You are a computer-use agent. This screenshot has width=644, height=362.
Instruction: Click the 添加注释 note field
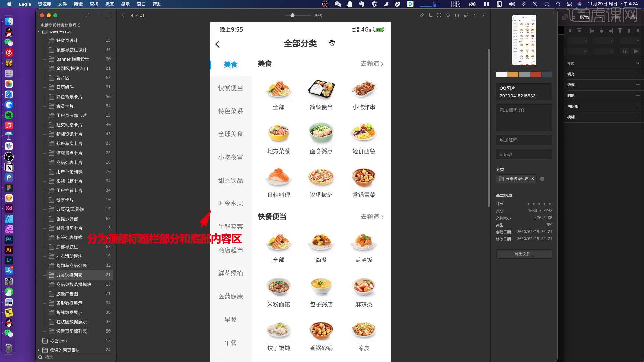pyautogui.click(x=524, y=140)
